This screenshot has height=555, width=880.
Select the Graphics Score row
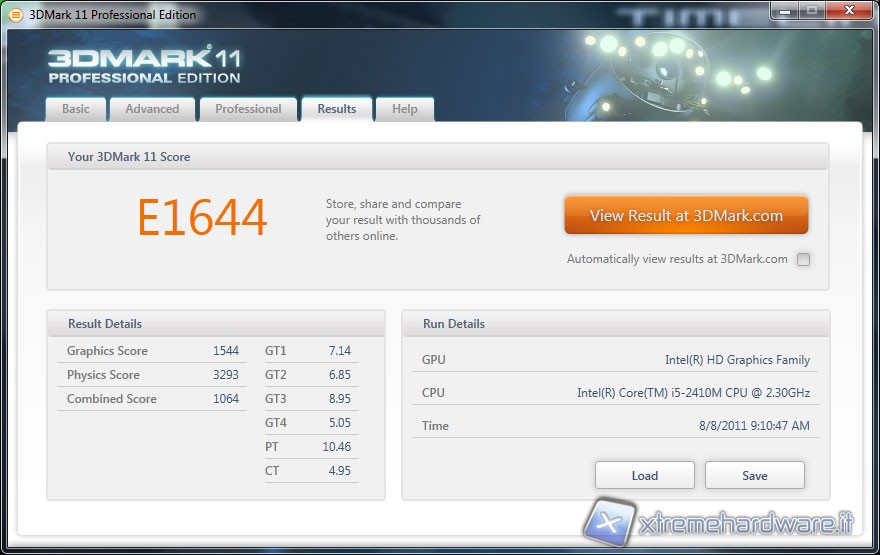click(x=152, y=351)
